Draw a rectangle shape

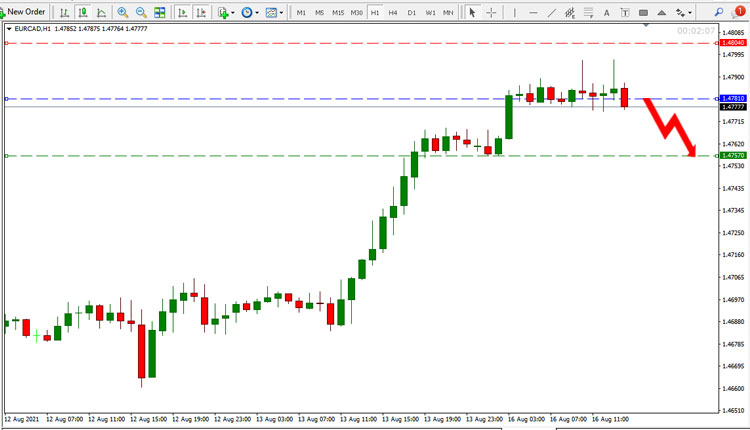tap(643, 13)
